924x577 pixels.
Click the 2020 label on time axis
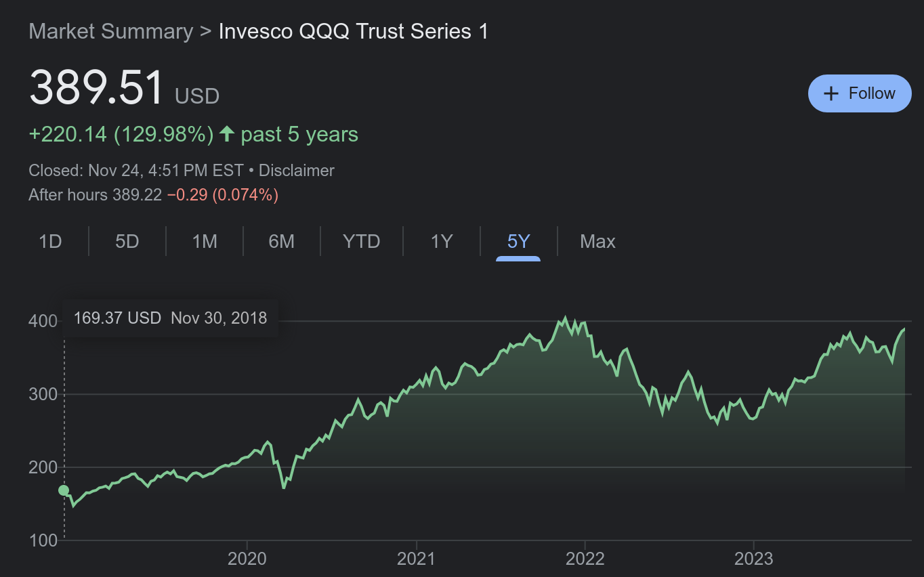(x=247, y=559)
